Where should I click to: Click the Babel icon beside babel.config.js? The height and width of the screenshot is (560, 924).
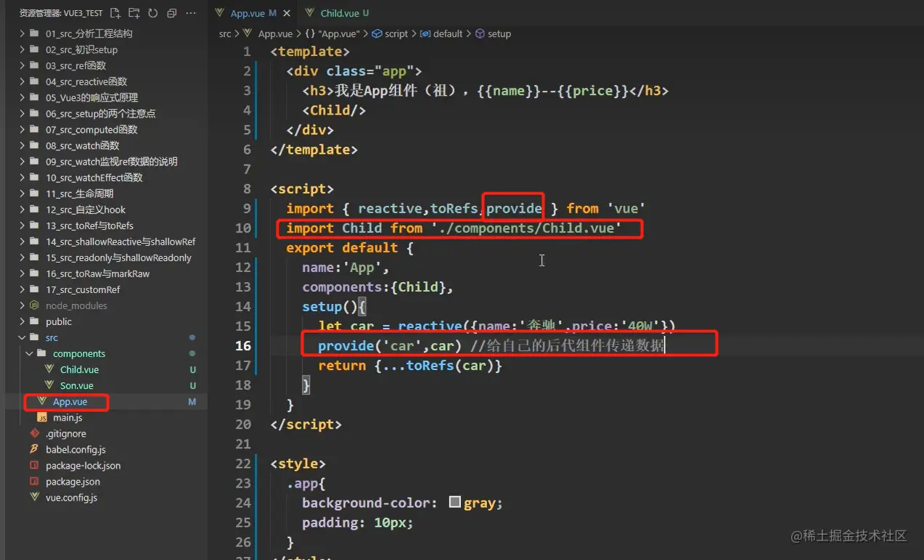(x=34, y=449)
